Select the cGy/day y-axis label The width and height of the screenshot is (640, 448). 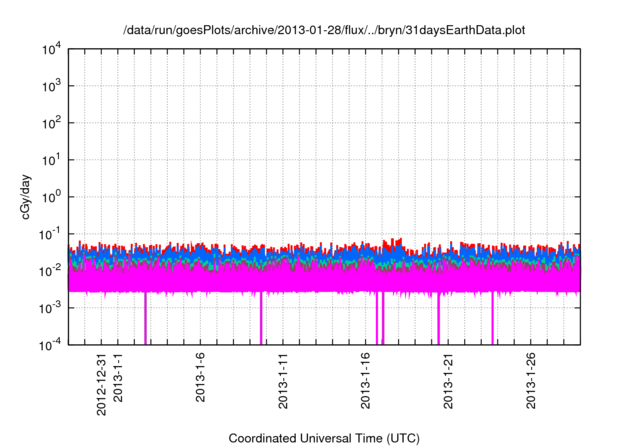pyautogui.click(x=26, y=197)
